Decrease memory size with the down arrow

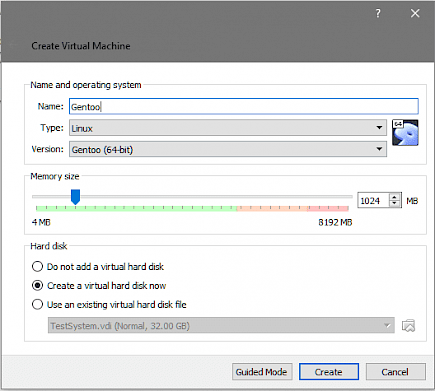[x=395, y=204]
